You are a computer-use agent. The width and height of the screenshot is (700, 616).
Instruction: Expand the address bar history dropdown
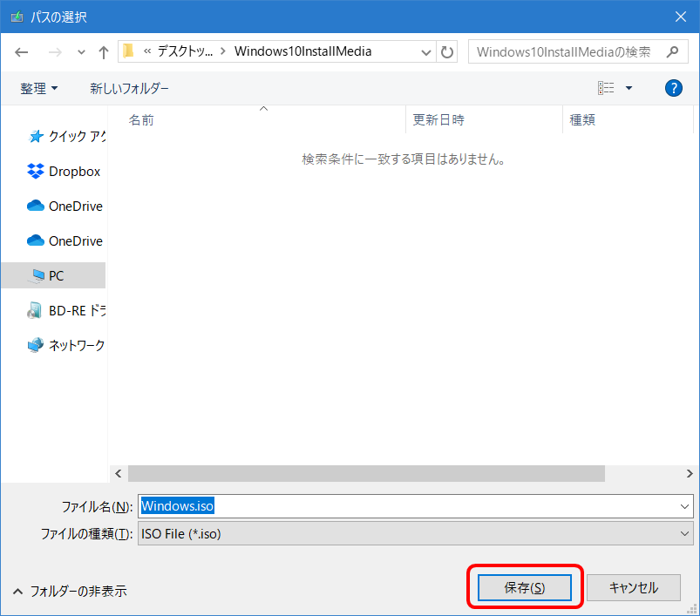(x=426, y=52)
